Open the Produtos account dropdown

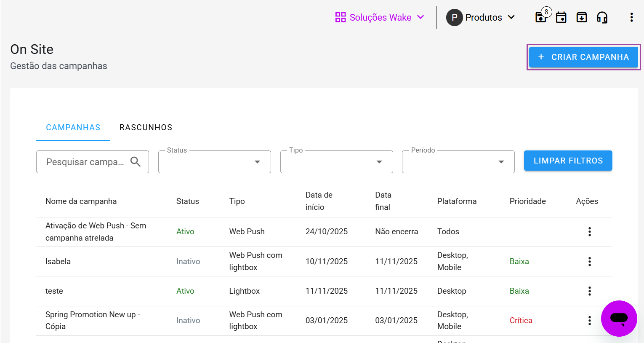(x=481, y=17)
